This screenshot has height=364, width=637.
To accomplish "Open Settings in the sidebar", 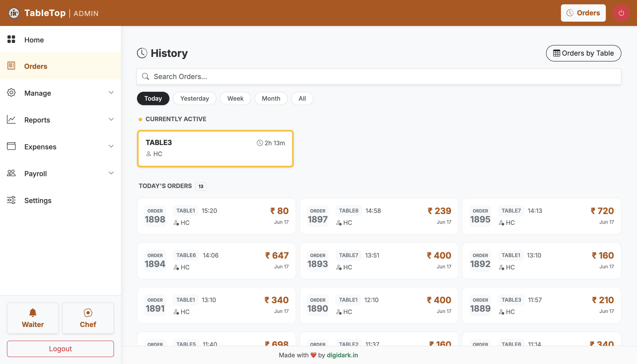I will coord(60,200).
